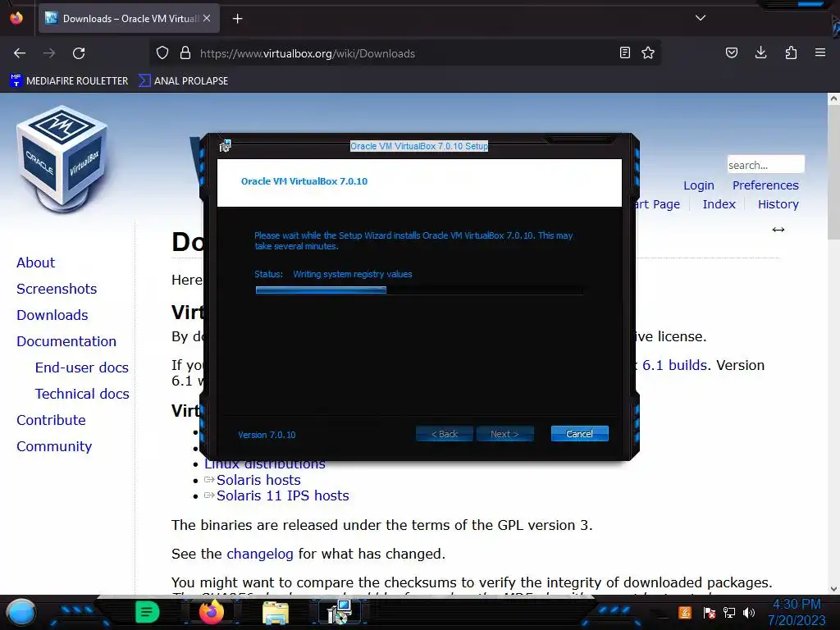Click the disabled < Back button in Setup
Image resolution: width=840 pixels, height=630 pixels.
(x=444, y=434)
